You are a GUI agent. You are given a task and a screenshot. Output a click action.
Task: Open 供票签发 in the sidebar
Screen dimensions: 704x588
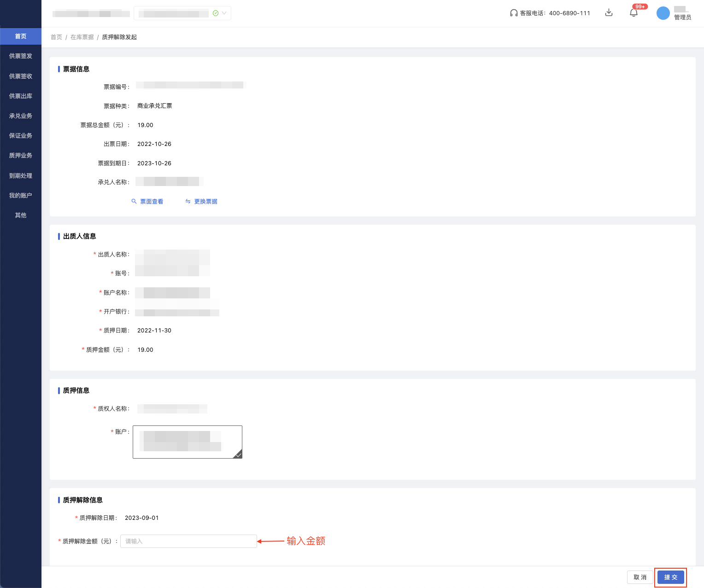coord(21,56)
